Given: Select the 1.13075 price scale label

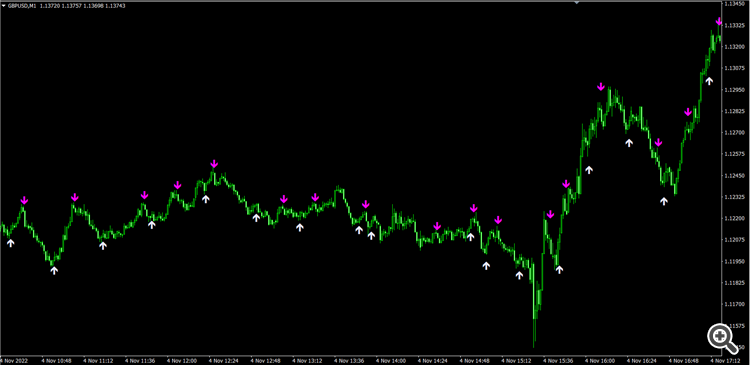Looking at the screenshot, I should [735, 68].
